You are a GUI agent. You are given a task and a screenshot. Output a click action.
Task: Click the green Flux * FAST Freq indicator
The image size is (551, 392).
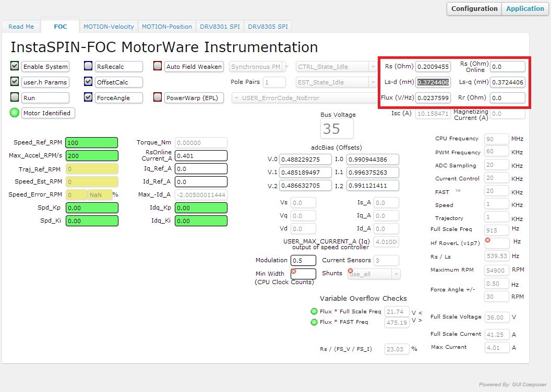pos(314,322)
